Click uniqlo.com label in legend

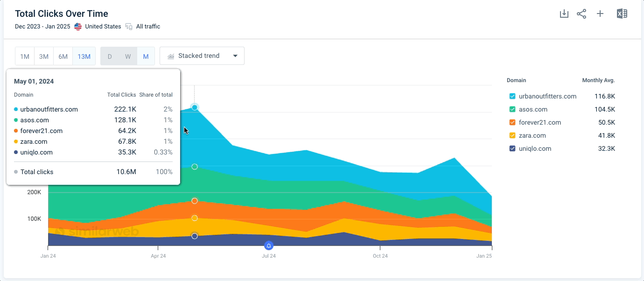point(535,148)
